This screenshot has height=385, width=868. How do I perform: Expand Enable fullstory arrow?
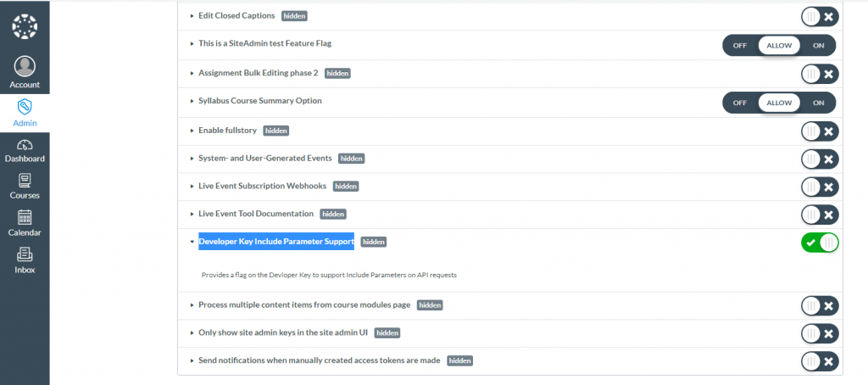coord(192,131)
